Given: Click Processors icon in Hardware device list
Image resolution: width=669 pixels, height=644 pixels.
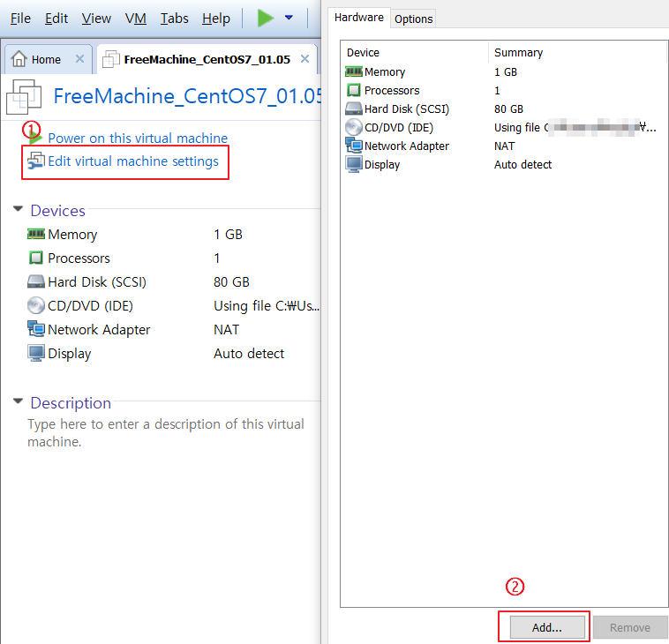Looking at the screenshot, I should 354,90.
